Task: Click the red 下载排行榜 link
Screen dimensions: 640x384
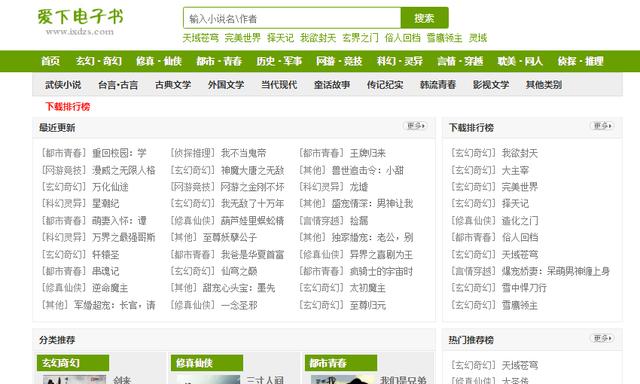Action: 68,107
